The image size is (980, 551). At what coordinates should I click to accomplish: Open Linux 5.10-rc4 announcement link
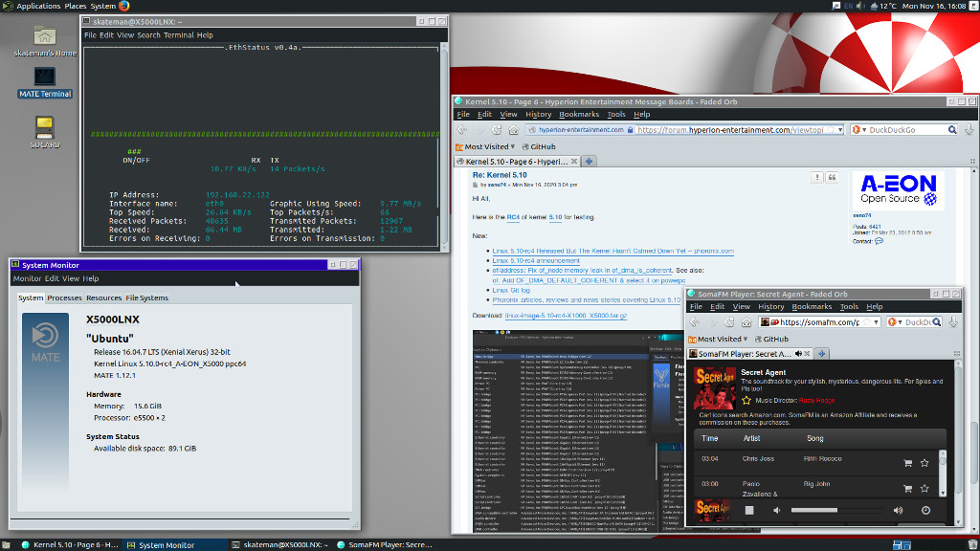536,260
